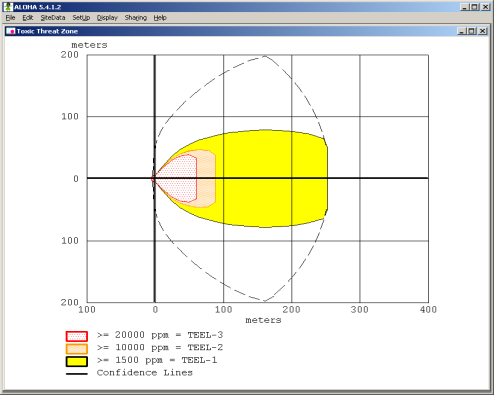Click inside the orange 10000 ppm threat zone
This screenshot has width=494, height=395.
[206, 178]
